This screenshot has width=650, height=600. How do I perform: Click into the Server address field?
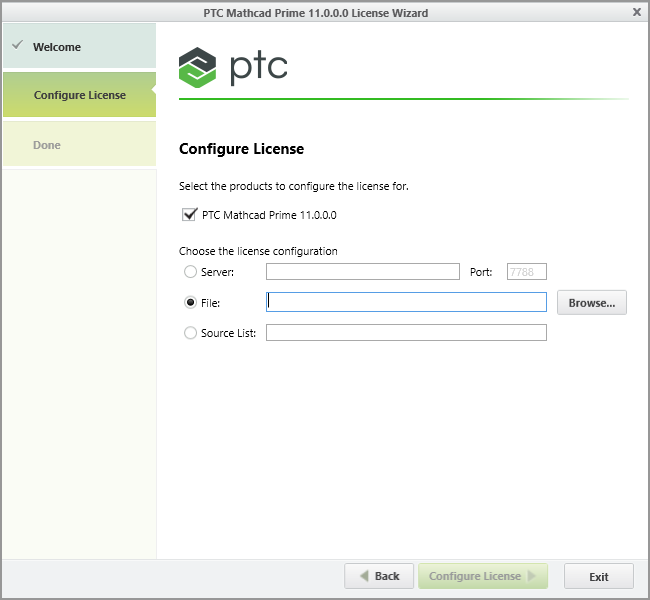[x=363, y=272]
